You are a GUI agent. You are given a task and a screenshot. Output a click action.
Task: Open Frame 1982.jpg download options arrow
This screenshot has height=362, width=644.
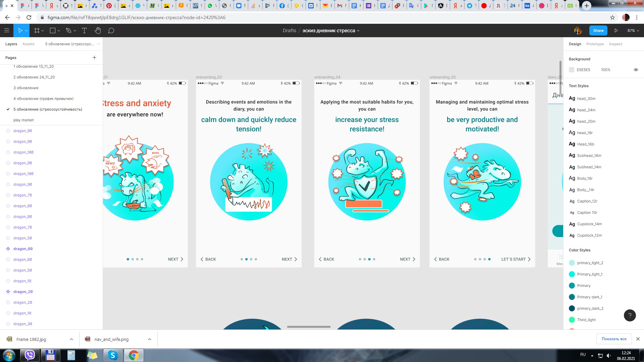pos(71,339)
